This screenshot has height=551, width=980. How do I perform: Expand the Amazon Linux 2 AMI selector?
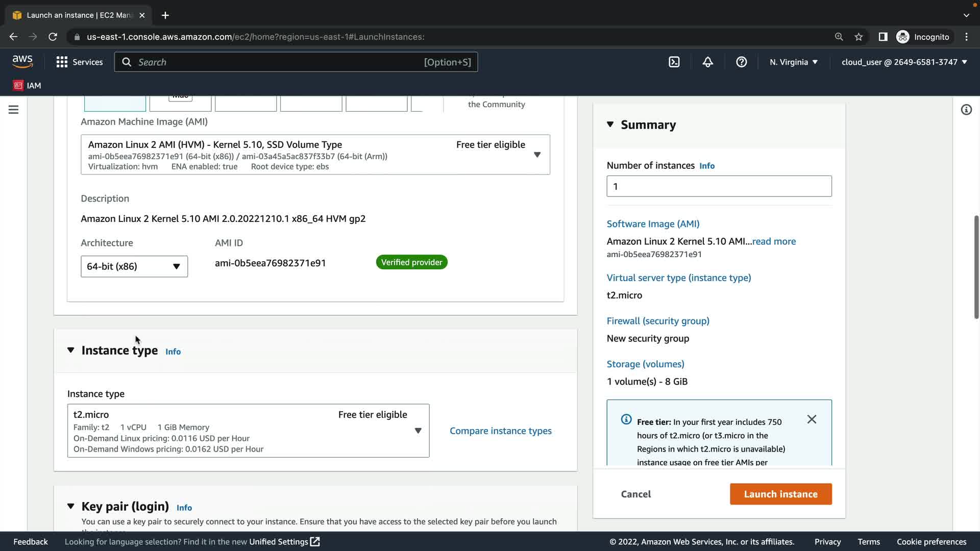(x=537, y=155)
